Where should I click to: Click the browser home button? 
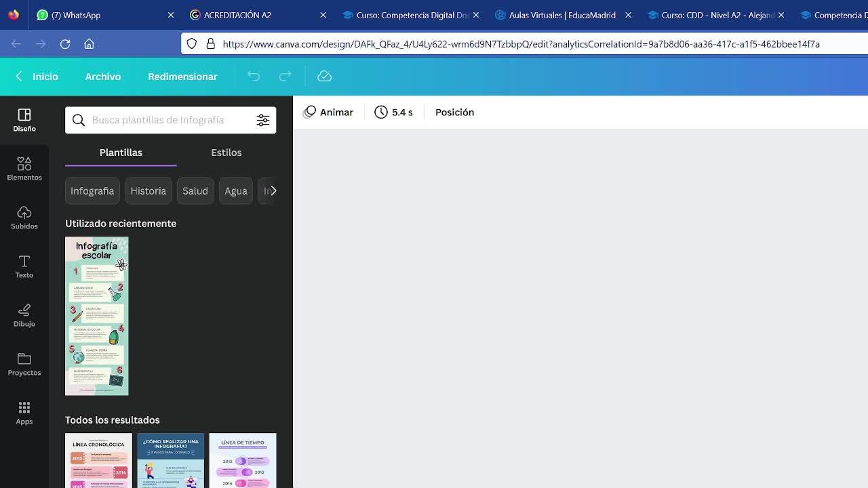click(x=89, y=44)
